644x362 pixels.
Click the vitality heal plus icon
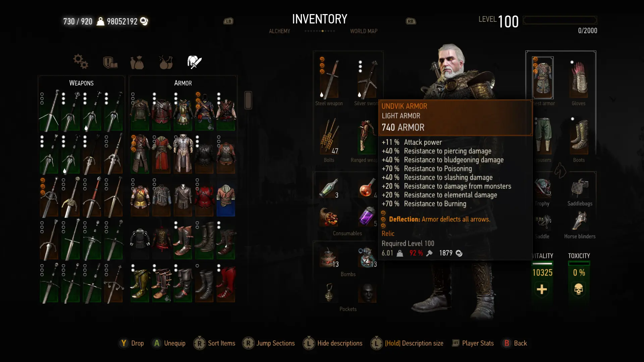pos(542,289)
